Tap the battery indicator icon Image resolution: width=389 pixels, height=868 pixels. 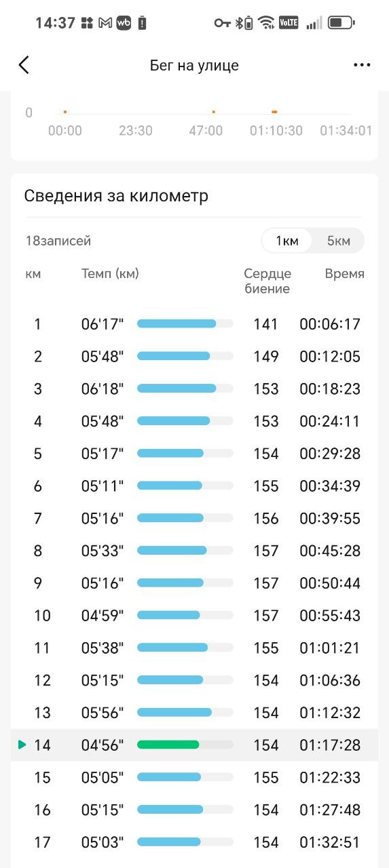(x=341, y=23)
